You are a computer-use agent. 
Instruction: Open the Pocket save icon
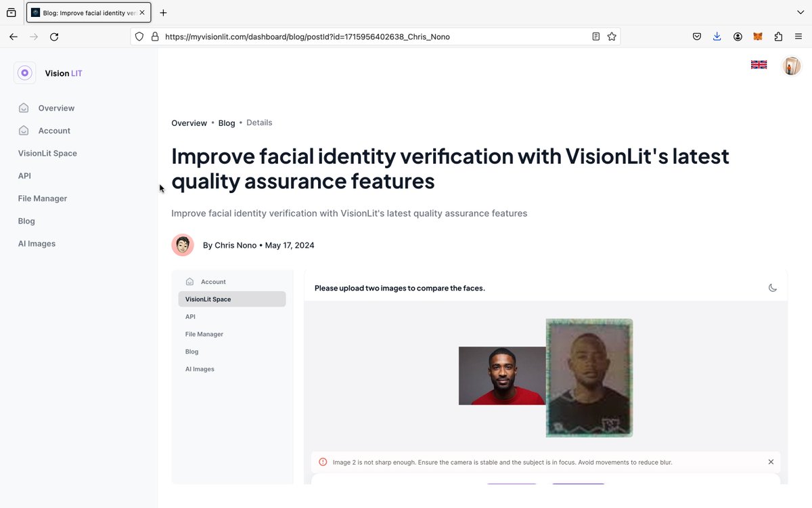(696, 37)
